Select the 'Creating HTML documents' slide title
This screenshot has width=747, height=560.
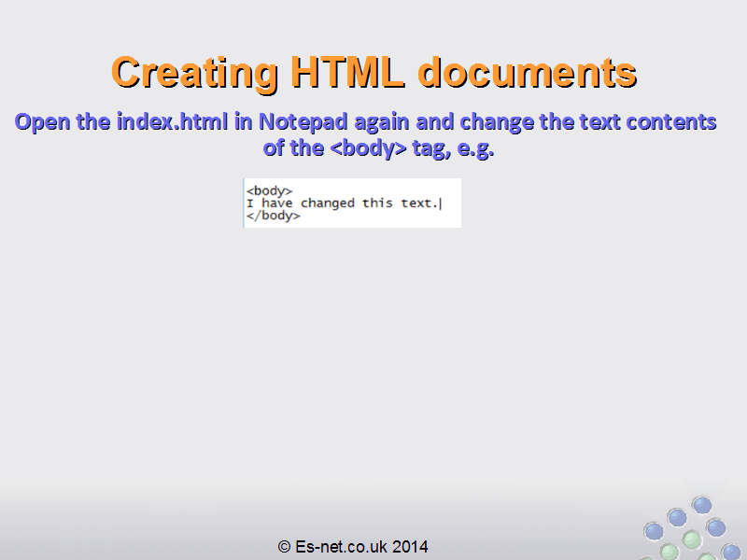373,72
